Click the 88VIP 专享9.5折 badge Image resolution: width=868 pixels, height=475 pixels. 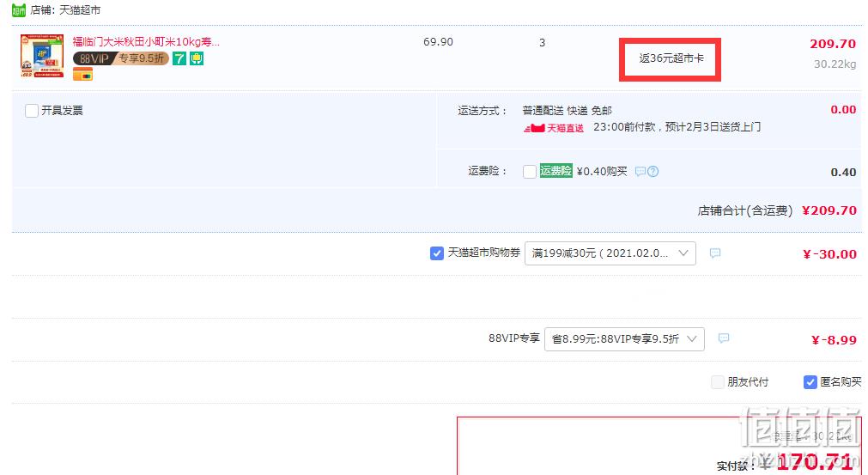coord(121,58)
